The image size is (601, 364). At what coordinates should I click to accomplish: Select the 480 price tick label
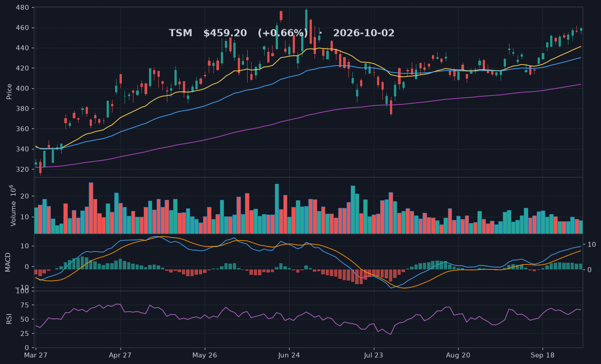point(22,8)
